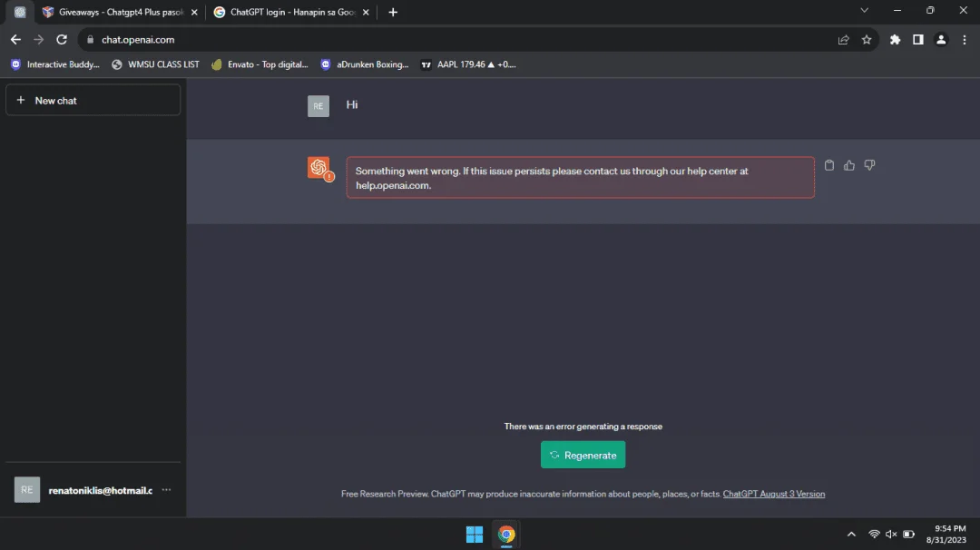The height and width of the screenshot is (550, 980).
Task: Open the Extensions puzzle icon
Action: (895, 39)
